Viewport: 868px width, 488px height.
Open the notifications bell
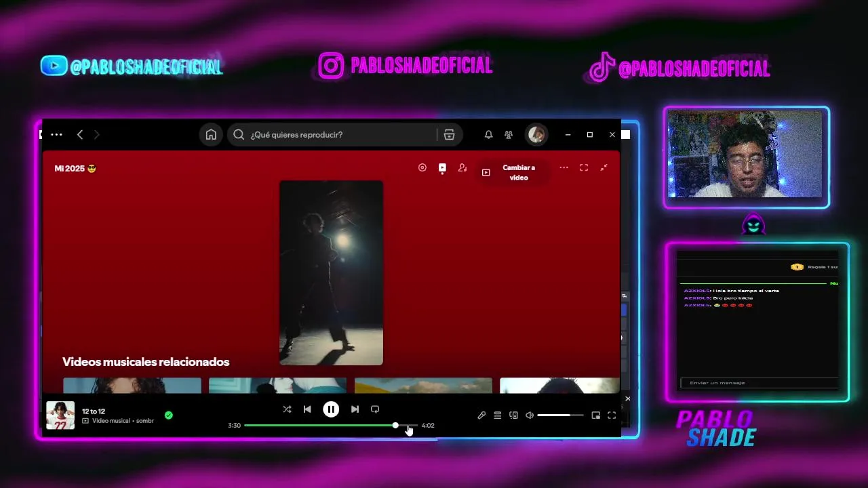[x=488, y=135]
